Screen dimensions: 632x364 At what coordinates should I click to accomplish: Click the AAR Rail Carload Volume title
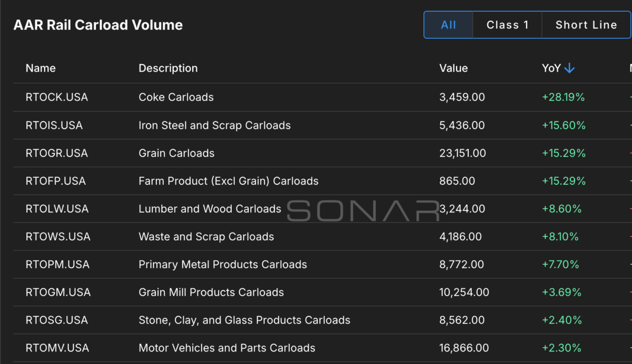click(98, 25)
